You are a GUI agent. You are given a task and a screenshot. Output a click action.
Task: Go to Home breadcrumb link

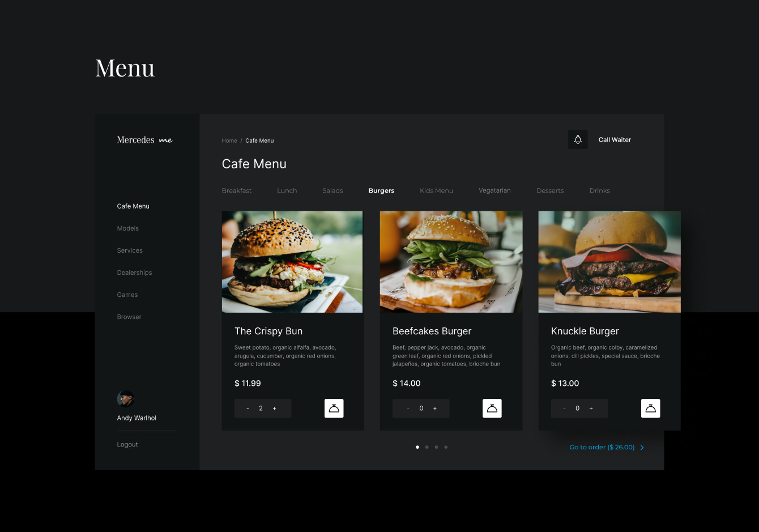coord(229,141)
